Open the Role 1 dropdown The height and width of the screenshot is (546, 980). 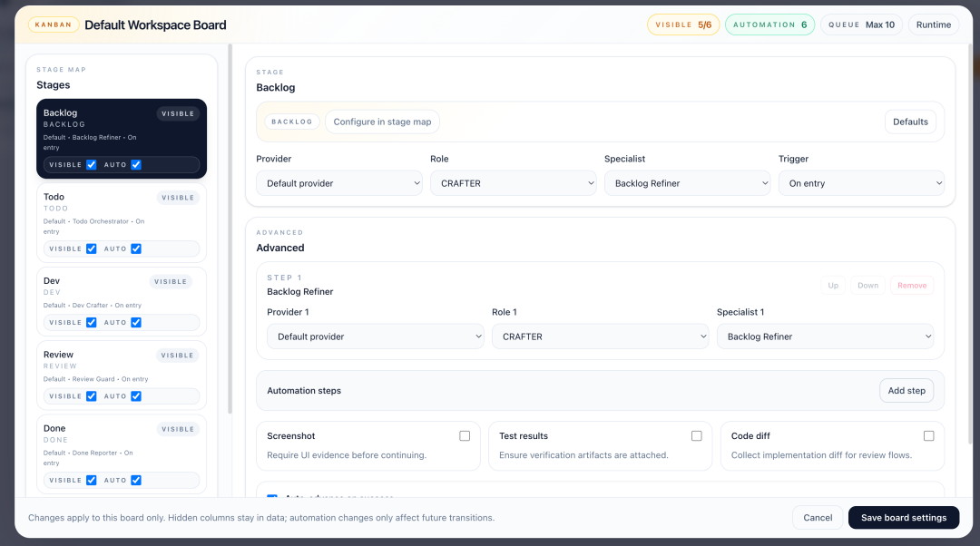pyautogui.click(x=601, y=336)
